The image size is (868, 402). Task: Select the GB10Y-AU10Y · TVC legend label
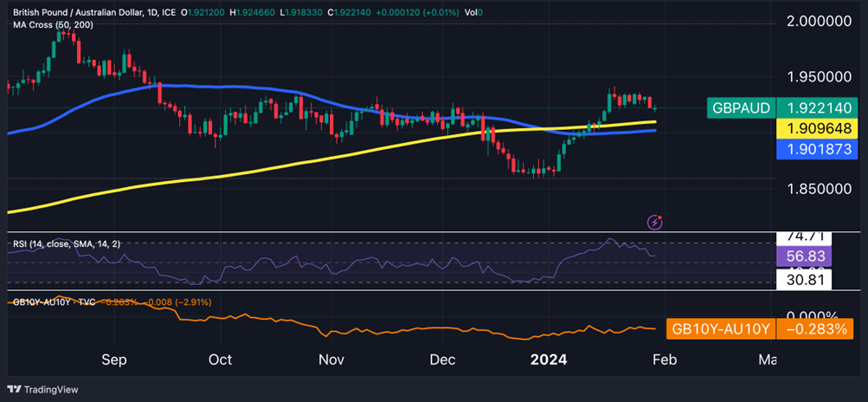click(54, 301)
